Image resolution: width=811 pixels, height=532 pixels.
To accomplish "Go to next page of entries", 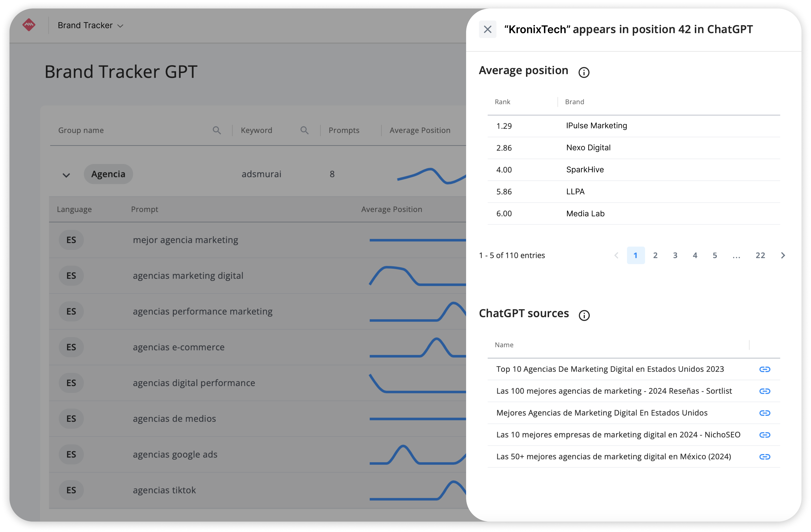I will coord(783,255).
